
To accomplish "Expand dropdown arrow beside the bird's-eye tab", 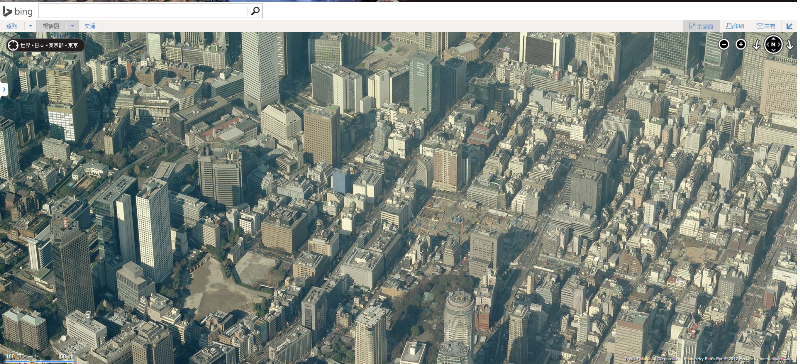I will (73, 26).
